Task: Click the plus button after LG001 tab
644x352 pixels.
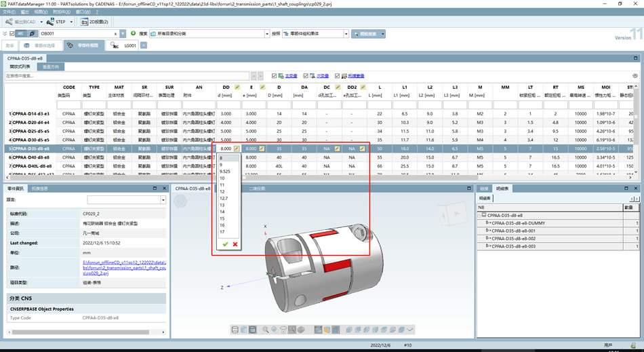Action: point(144,45)
